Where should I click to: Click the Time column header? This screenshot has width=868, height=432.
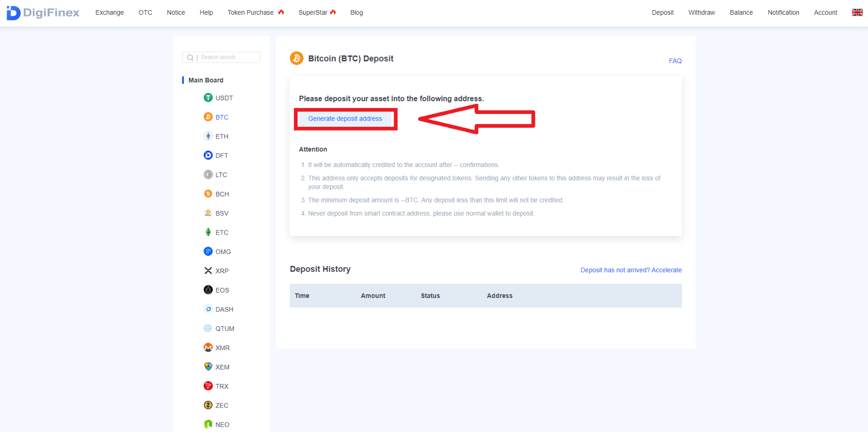pyautogui.click(x=302, y=296)
